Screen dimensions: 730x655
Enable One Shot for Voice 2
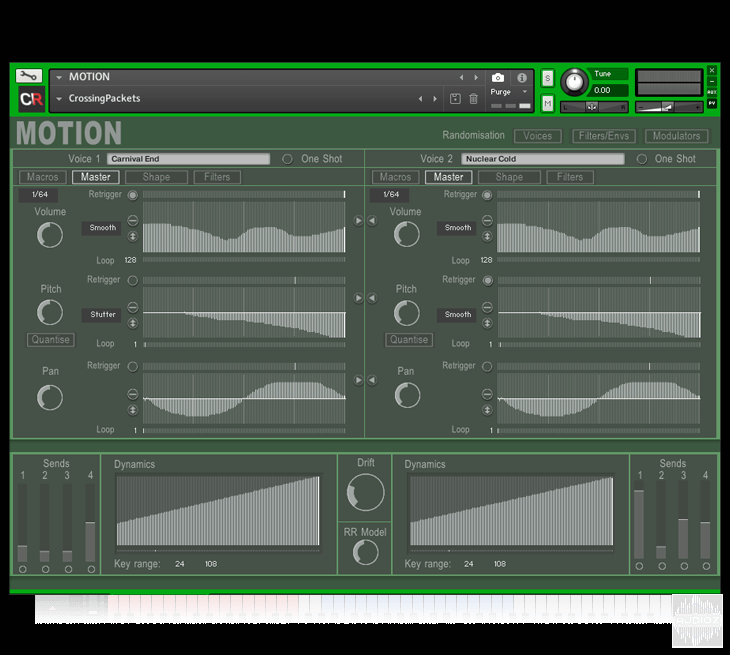click(x=642, y=159)
